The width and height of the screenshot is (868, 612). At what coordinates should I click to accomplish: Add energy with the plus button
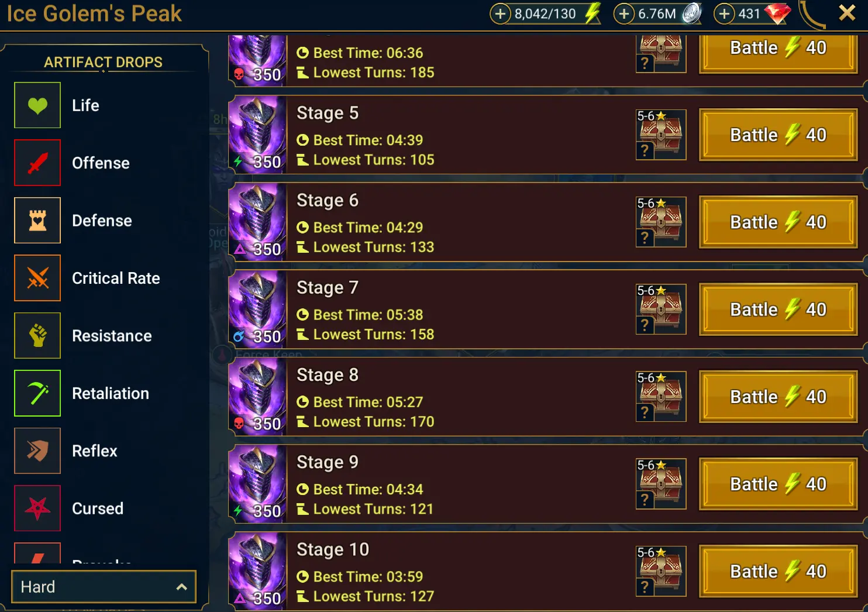click(x=500, y=13)
